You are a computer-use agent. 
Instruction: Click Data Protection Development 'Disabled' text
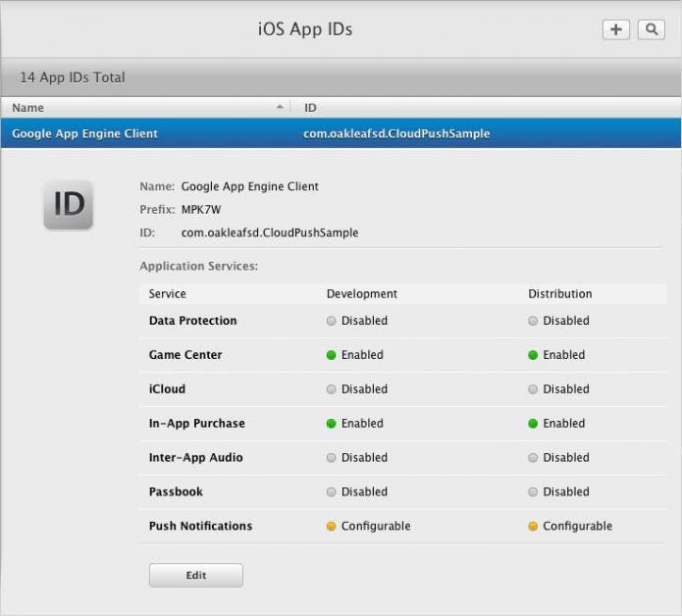pos(364,321)
